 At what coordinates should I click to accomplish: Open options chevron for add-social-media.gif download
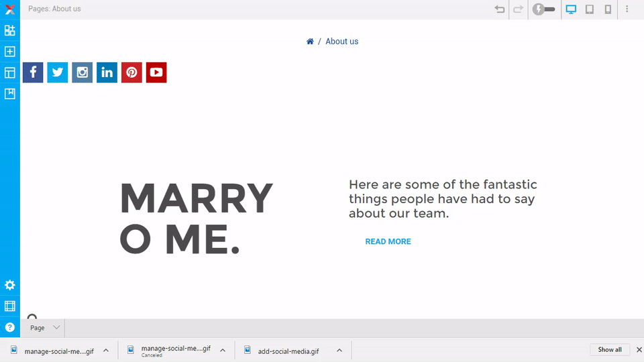(x=339, y=350)
